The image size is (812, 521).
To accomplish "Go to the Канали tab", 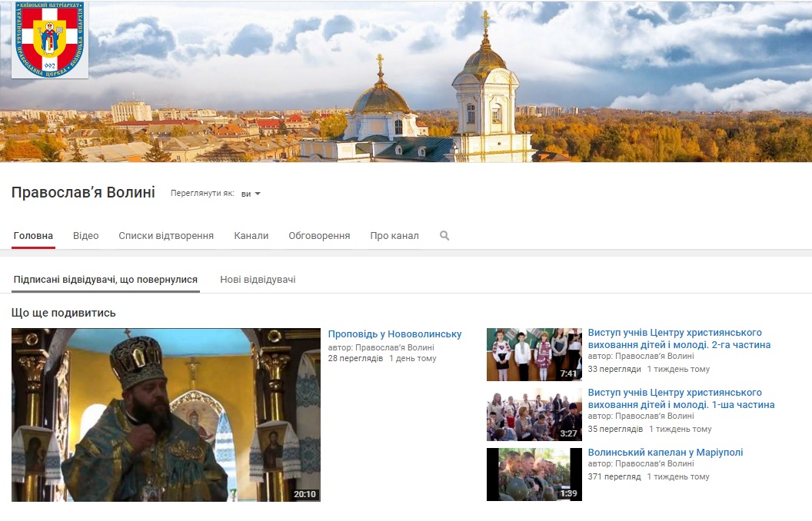I will click(x=251, y=236).
